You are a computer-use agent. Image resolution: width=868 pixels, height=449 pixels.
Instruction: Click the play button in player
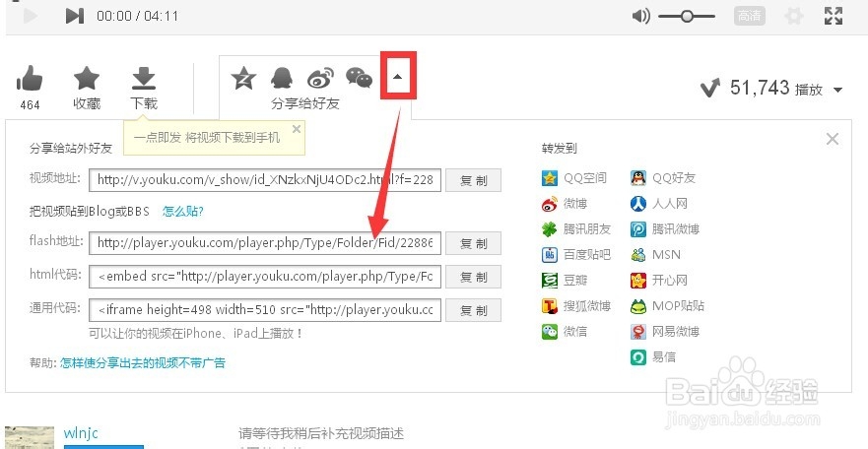[31, 16]
